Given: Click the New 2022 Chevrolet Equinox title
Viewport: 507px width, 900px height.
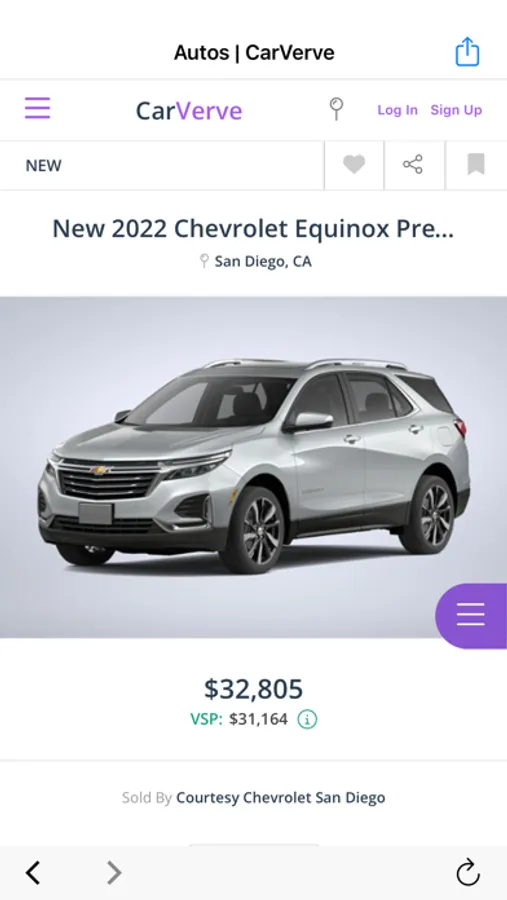Looking at the screenshot, I should tap(253, 229).
